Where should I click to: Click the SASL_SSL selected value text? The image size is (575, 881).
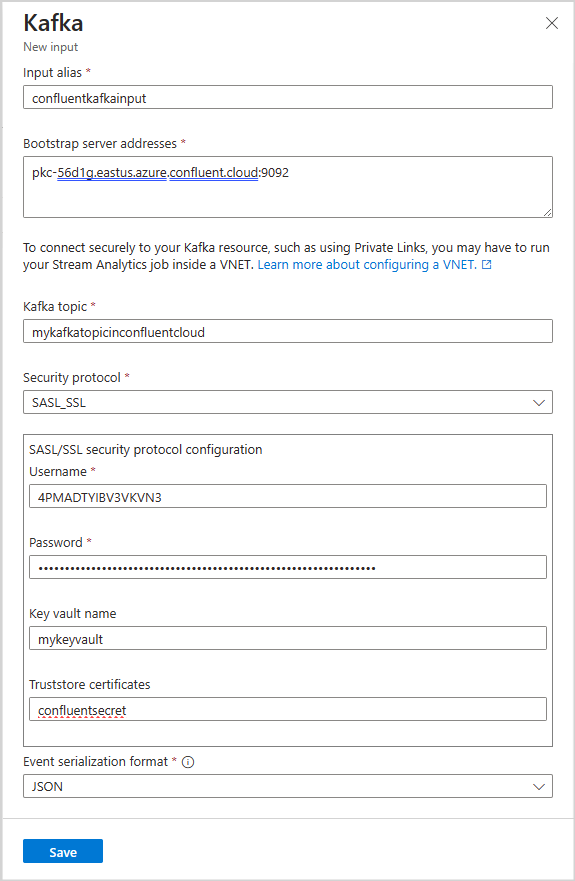point(59,403)
